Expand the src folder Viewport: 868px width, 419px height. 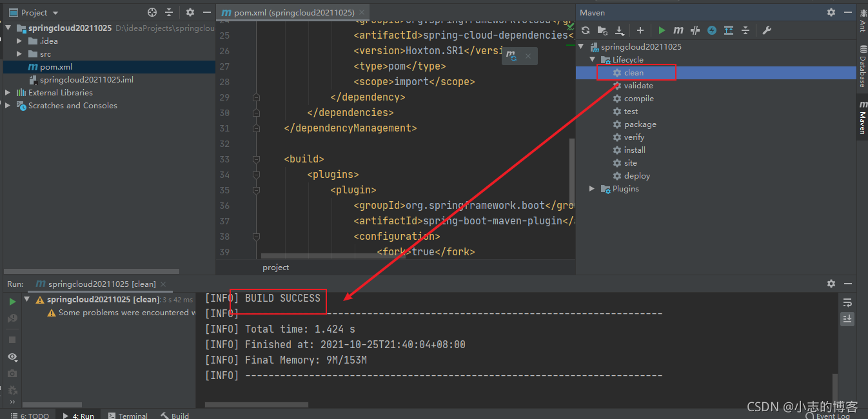click(19, 54)
